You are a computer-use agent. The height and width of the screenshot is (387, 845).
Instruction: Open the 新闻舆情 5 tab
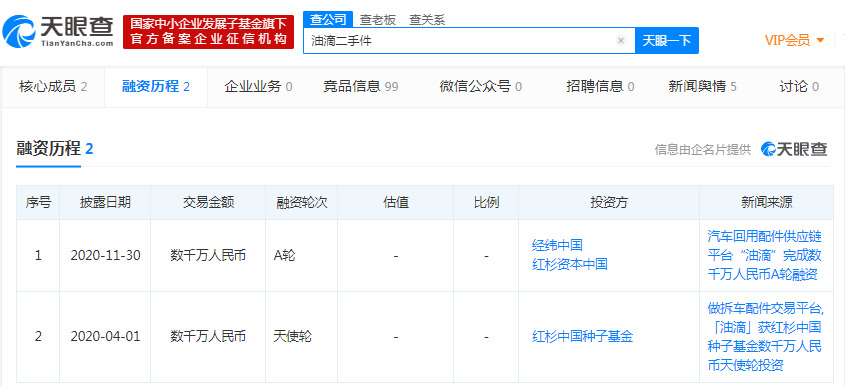[703, 86]
